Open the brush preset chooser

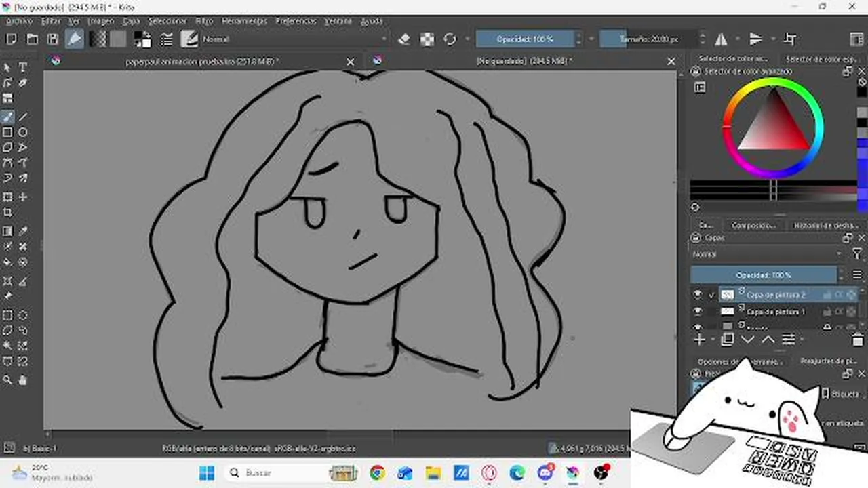pyautogui.click(x=189, y=39)
